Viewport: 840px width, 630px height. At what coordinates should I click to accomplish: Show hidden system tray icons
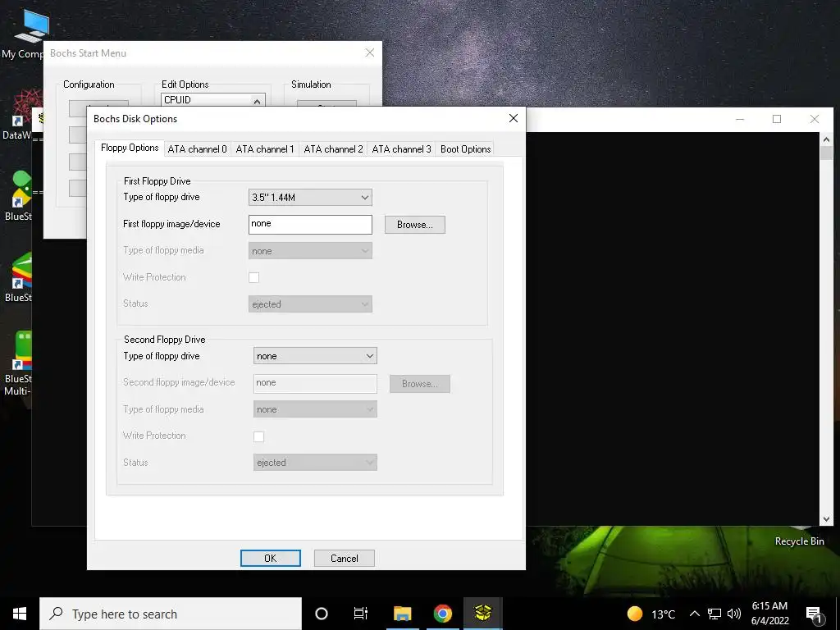(x=694, y=614)
